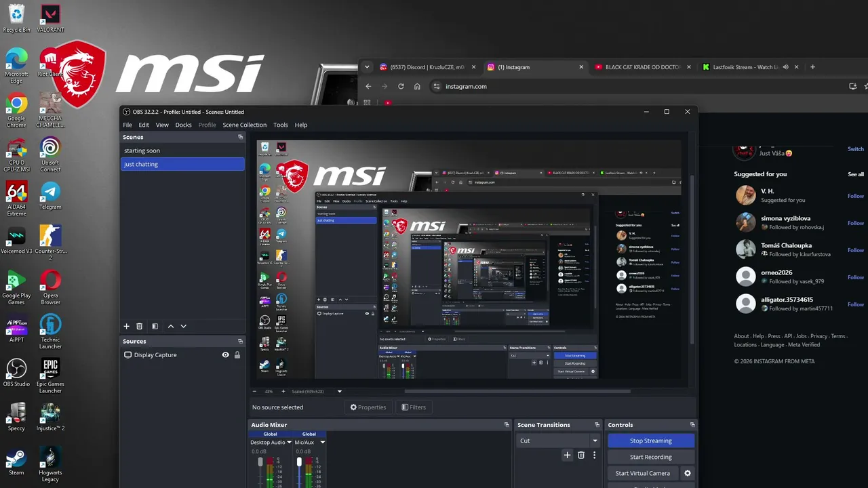Click Chrome install app icon
Image resolution: width=868 pixels, height=488 pixels.
853,86
